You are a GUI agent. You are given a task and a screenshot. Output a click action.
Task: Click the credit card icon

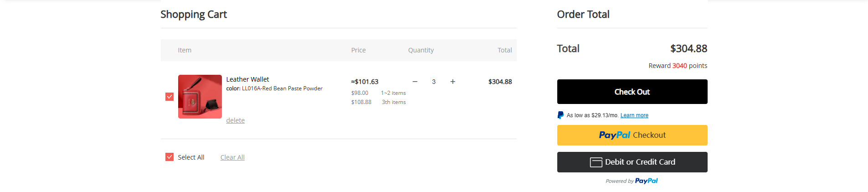pos(596,162)
